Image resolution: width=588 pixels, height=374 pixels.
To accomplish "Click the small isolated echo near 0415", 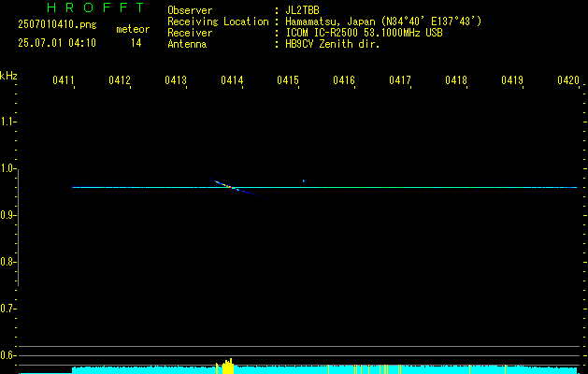I will click(x=304, y=180).
